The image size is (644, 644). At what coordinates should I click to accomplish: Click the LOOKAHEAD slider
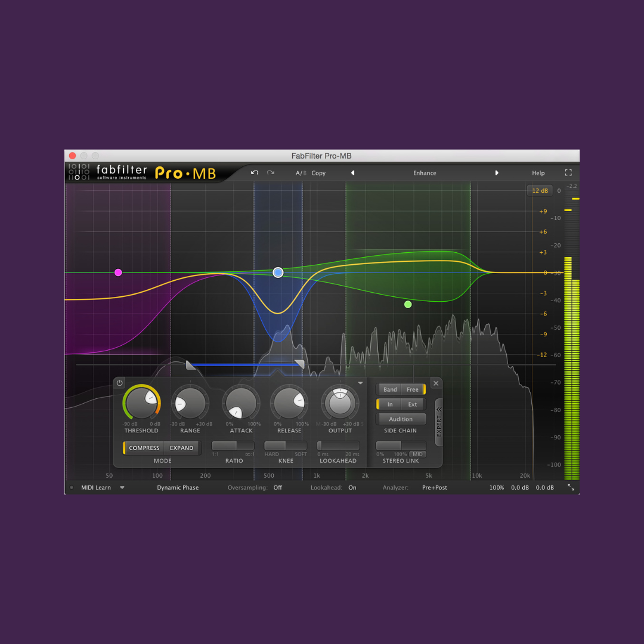tap(338, 445)
